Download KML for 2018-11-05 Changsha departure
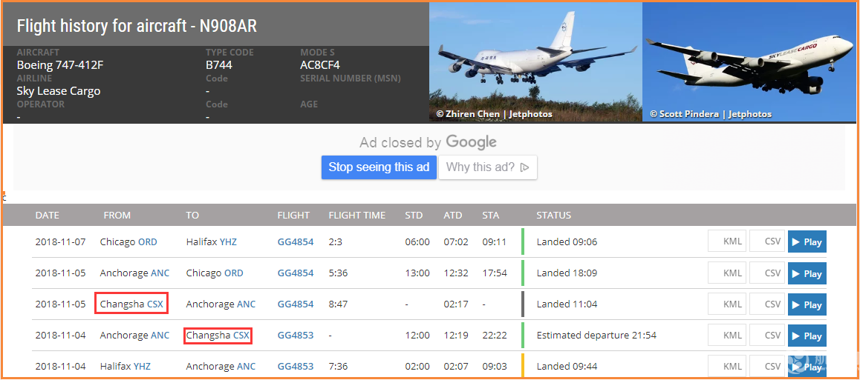Image resolution: width=860 pixels, height=380 pixels. (727, 304)
